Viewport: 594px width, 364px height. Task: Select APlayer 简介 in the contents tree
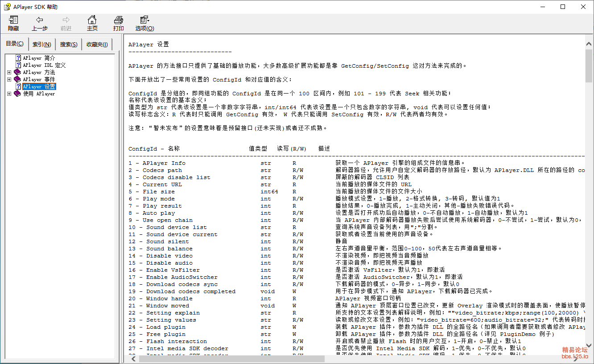[x=39, y=58]
